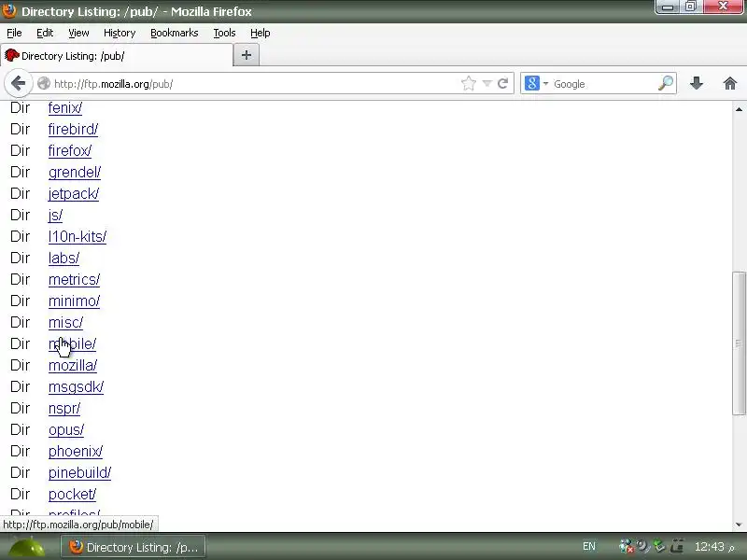This screenshot has width=747, height=560.
Task: Click the EN language indicator
Action: click(589, 546)
